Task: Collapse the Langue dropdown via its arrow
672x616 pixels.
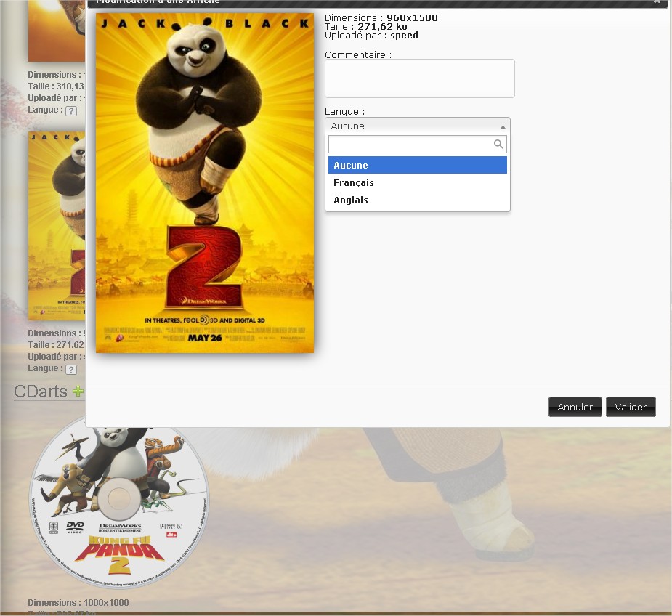Action: [503, 126]
